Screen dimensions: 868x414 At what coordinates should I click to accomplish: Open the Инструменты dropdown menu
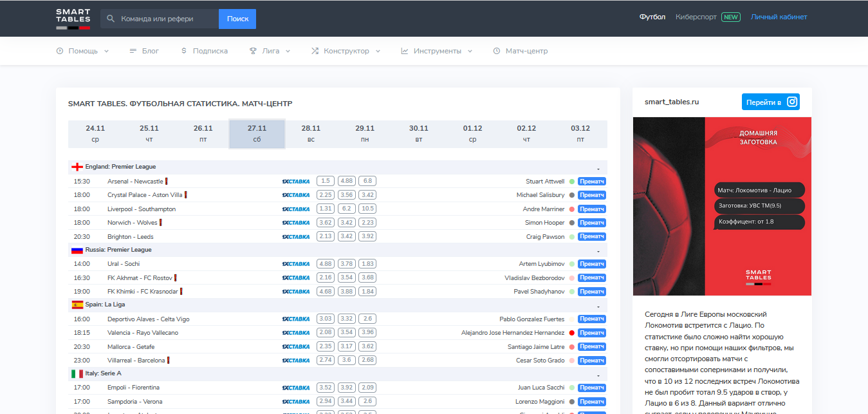pos(436,51)
